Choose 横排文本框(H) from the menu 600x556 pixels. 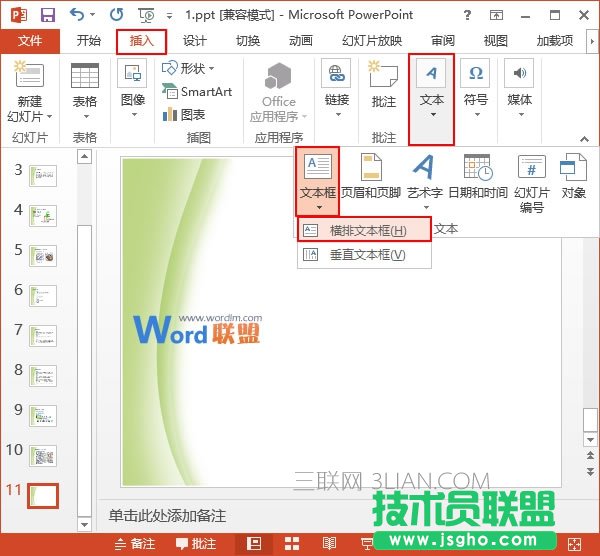tap(364, 230)
